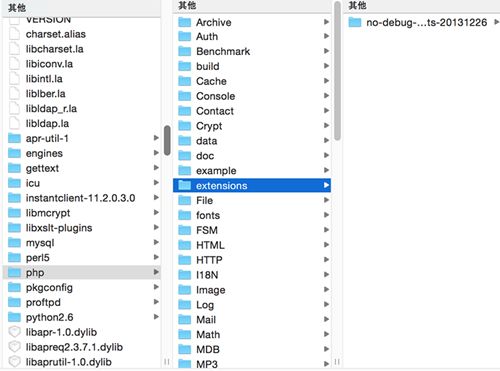This screenshot has height=371, width=500.
Task: Click the Mail folder icon
Action: tap(184, 319)
